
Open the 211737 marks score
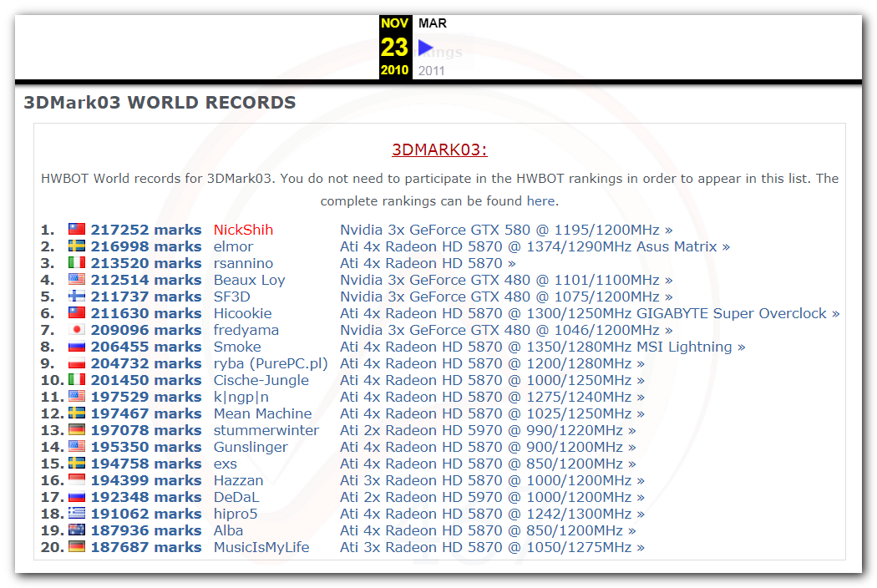click(x=146, y=297)
